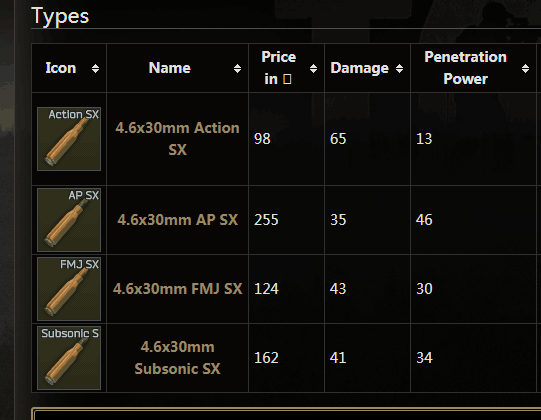
Task: Sort table by Price column arrows
Action: (313, 68)
